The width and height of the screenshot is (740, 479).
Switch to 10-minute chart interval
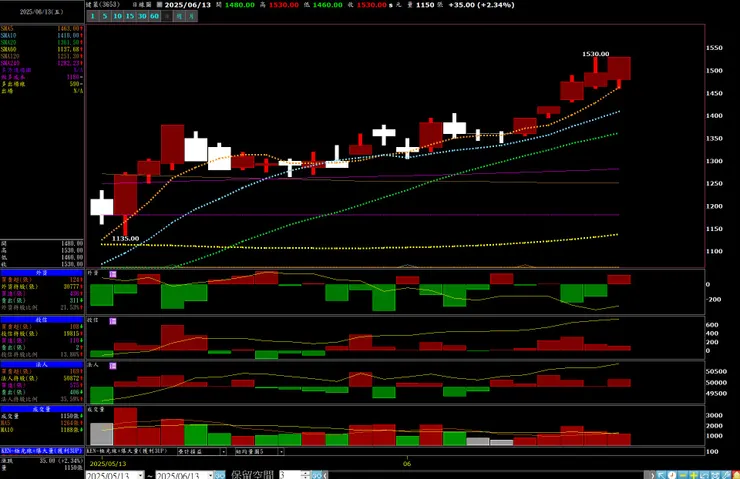(x=118, y=16)
